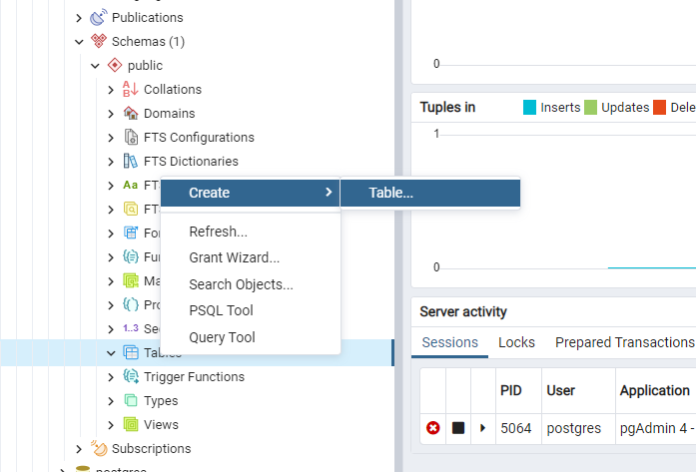The height and width of the screenshot is (472, 696).
Task: Click the Subscriptions icon
Action: (99, 448)
